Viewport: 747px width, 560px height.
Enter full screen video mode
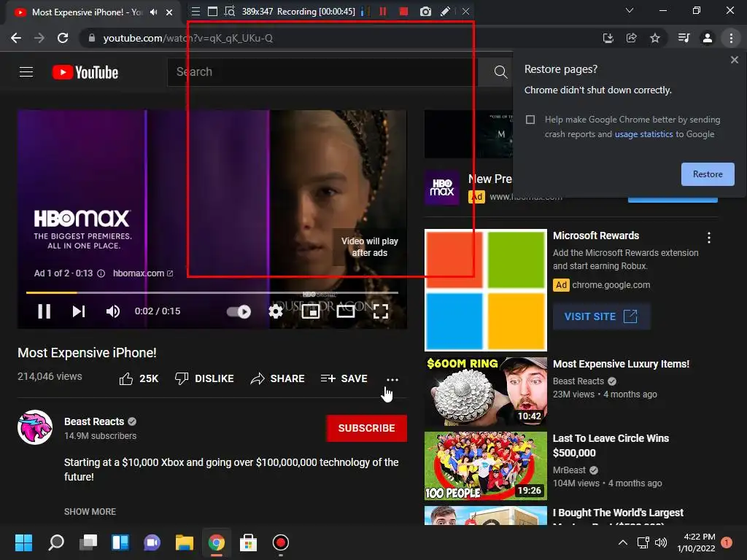[x=381, y=311]
